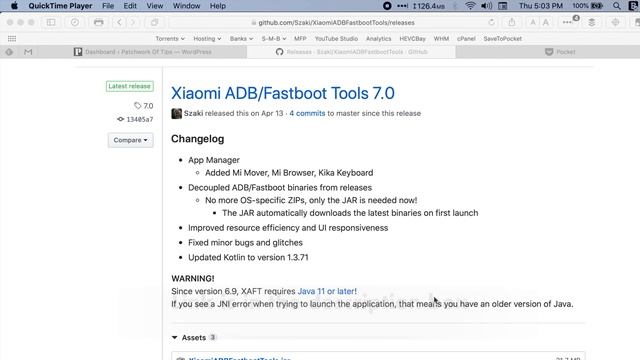Open the File menu
This screenshot has width=640, height=360.
pyautogui.click(x=108, y=6)
